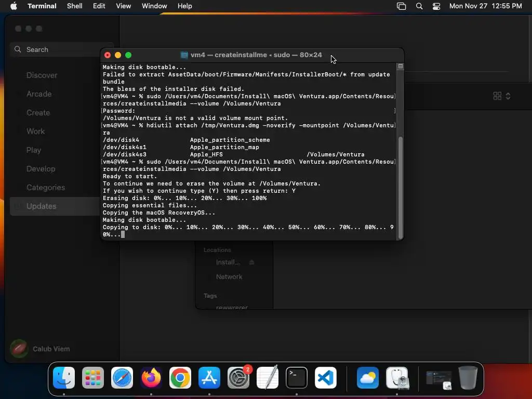Open Terminal from the Dock

click(x=297, y=378)
